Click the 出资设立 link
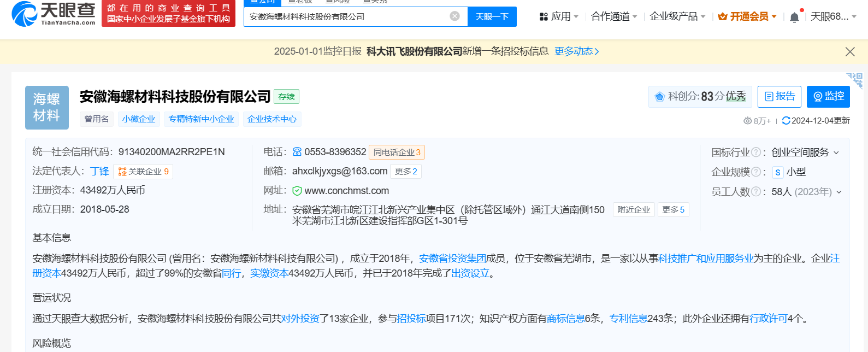 tap(470, 273)
